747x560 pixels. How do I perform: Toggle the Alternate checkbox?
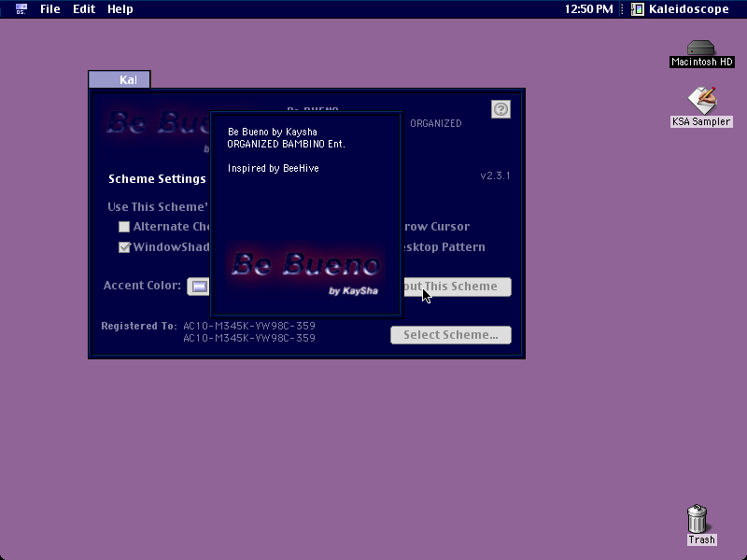(x=124, y=227)
